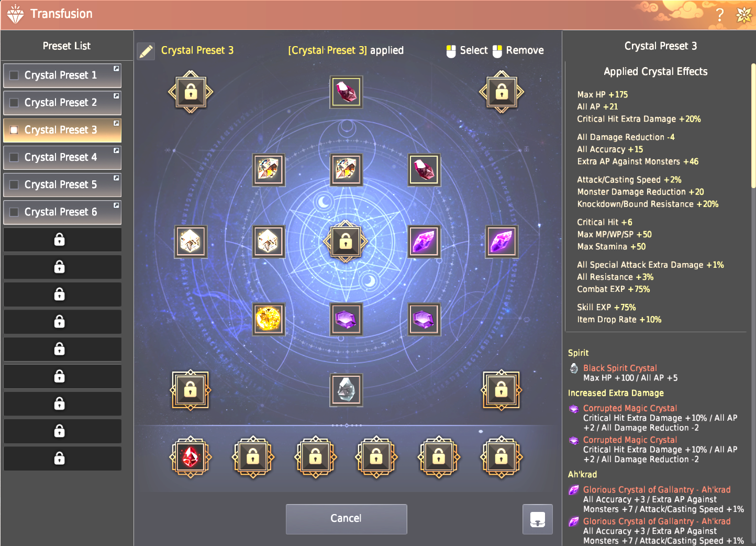The image size is (756, 546).
Task: Click the Cancel button
Action: click(346, 519)
